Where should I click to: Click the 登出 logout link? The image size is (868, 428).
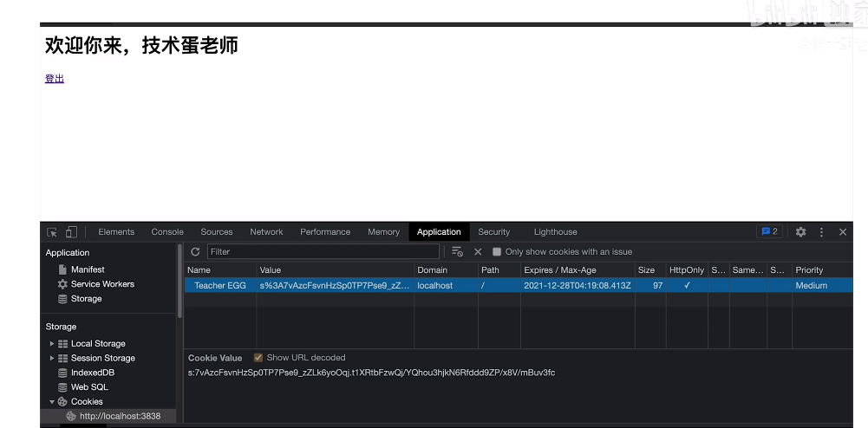(55, 79)
